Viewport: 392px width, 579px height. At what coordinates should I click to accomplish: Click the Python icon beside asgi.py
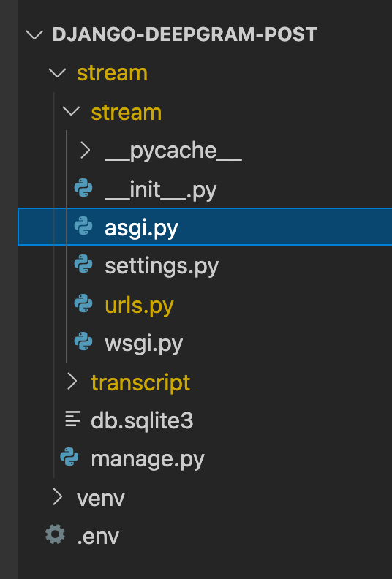(x=83, y=226)
